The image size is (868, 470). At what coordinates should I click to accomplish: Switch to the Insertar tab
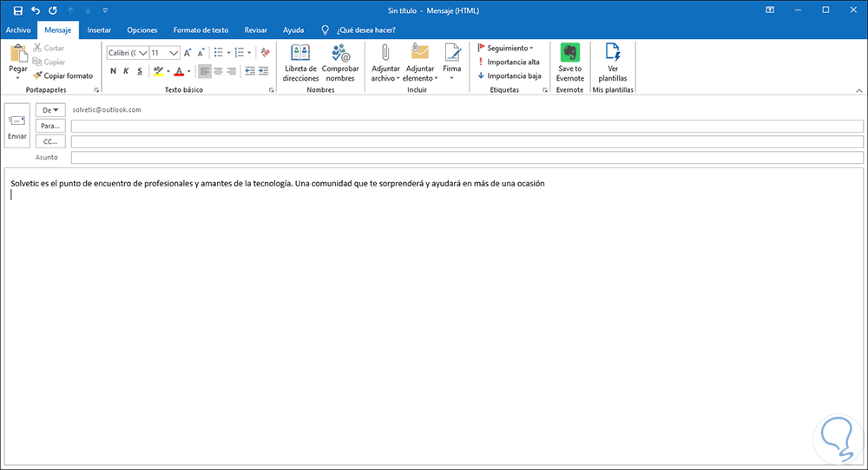(99, 29)
